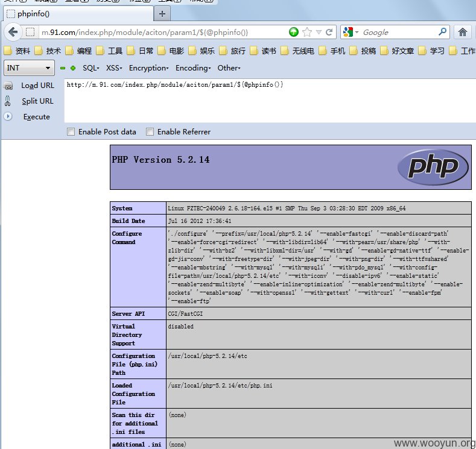Open the 手机 bookmark folder
The height and width of the screenshot is (449, 476).
pos(332,51)
